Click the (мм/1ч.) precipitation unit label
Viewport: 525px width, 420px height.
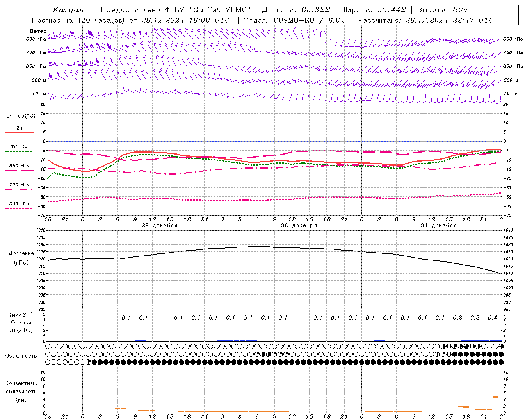(x=21, y=330)
